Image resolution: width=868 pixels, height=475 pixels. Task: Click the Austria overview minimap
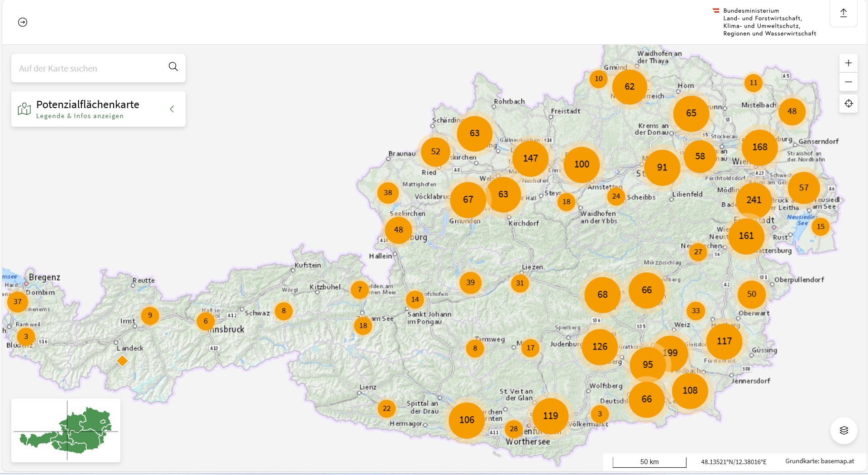coord(66,430)
